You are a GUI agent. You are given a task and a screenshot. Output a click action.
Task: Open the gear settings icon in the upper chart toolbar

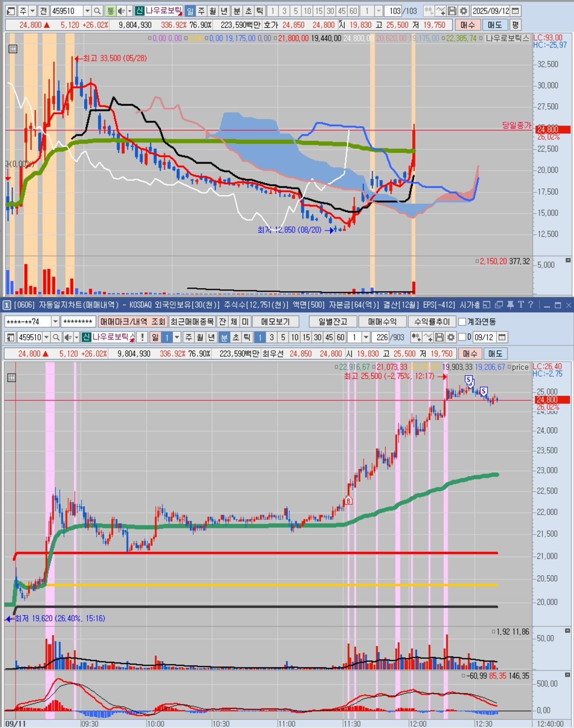tap(464, 11)
